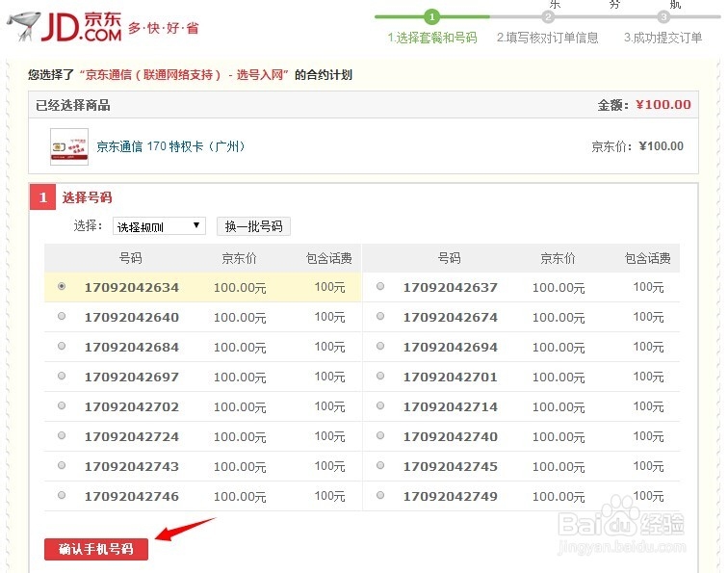Click the 3.成功提交订单 step label

coord(663,38)
